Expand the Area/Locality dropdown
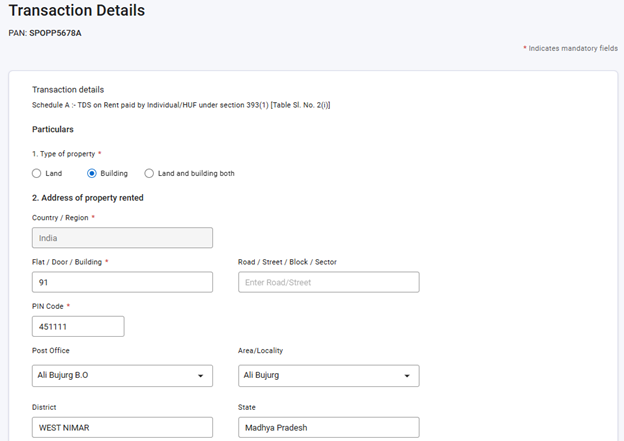The width and height of the screenshot is (624, 441). click(328, 376)
